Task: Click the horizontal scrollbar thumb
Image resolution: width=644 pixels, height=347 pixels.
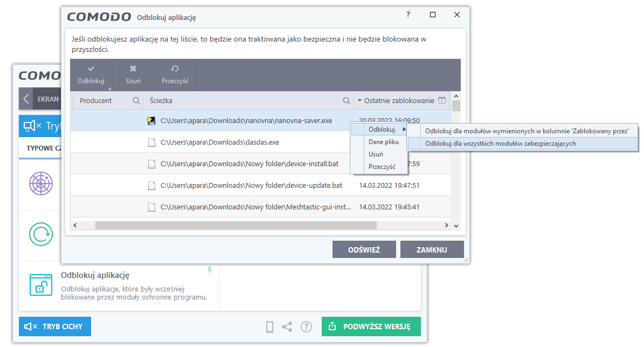Action: [x=236, y=225]
